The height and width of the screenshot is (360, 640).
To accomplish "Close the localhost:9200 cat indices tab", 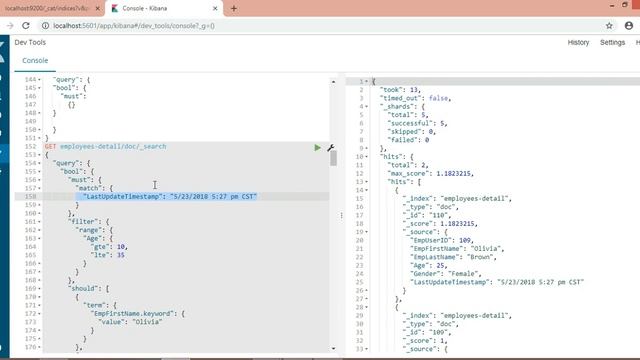I will [x=97, y=8].
